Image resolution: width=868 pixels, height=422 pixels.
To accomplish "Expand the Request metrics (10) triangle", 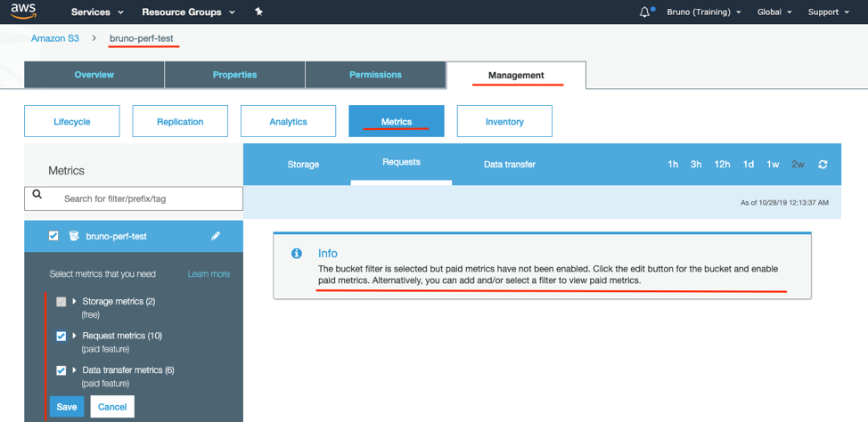I will [x=74, y=336].
